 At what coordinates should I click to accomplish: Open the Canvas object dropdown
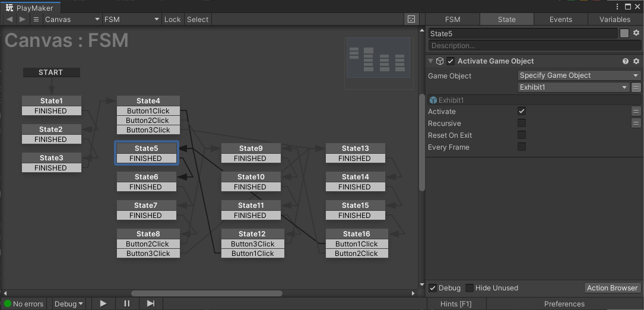click(x=72, y=20)
